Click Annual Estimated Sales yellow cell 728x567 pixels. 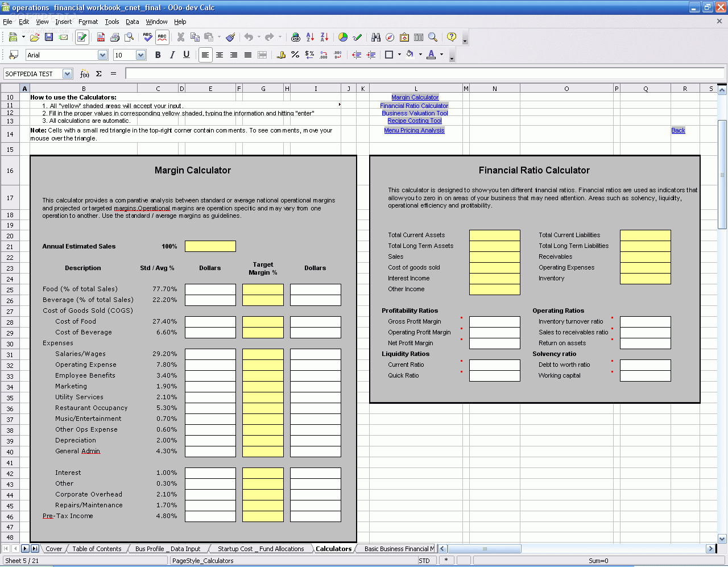[x=210, y=246]
